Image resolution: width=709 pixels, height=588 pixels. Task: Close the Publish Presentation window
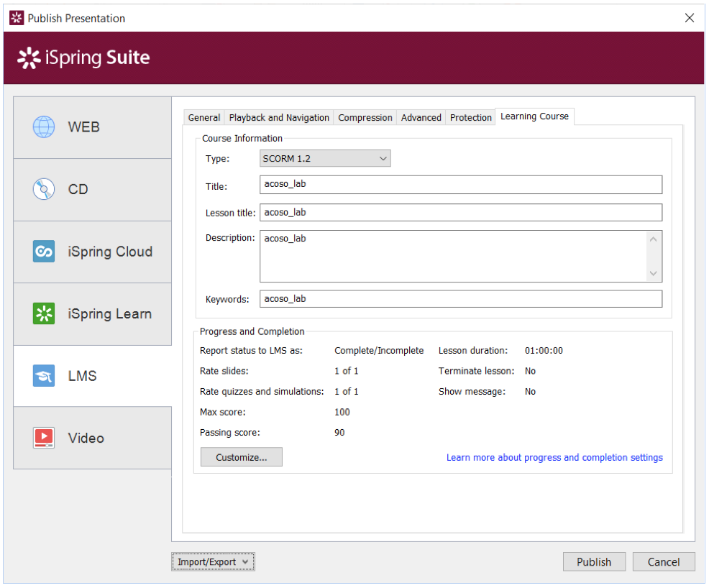coord(690,18)
